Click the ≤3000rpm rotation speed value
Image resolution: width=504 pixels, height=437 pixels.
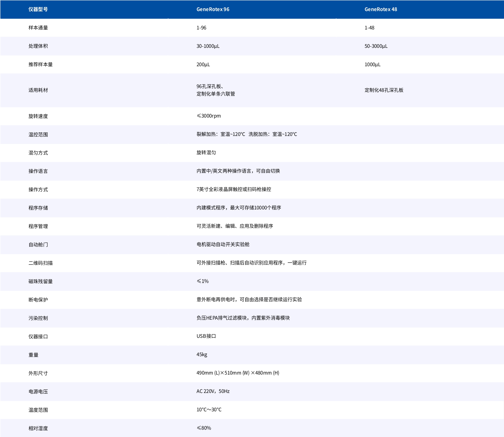pos(209,116)
